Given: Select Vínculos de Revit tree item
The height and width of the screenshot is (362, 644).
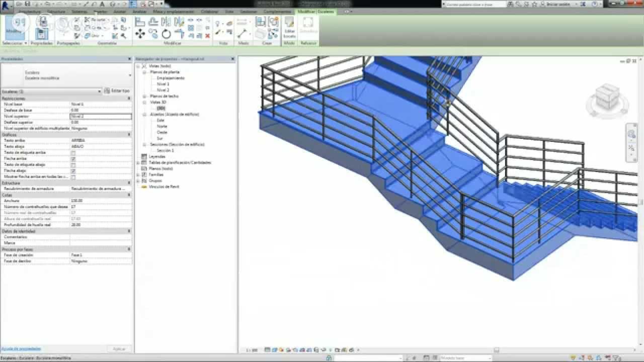Looking at the screenshot, I should [x=164, y=187].
